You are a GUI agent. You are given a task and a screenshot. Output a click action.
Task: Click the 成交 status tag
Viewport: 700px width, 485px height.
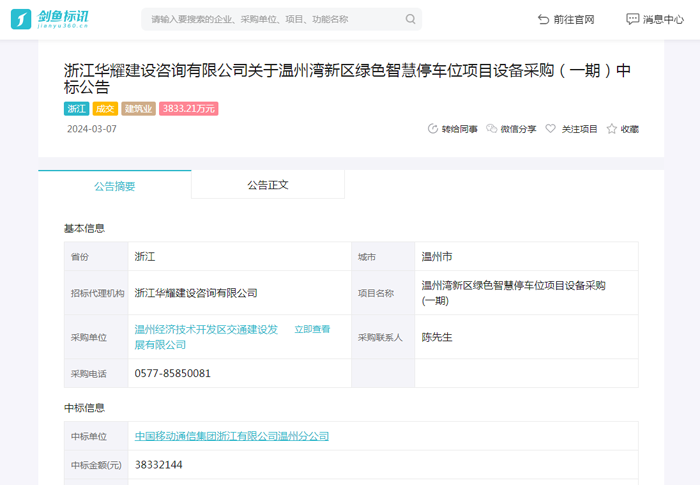tap(105, 109)
